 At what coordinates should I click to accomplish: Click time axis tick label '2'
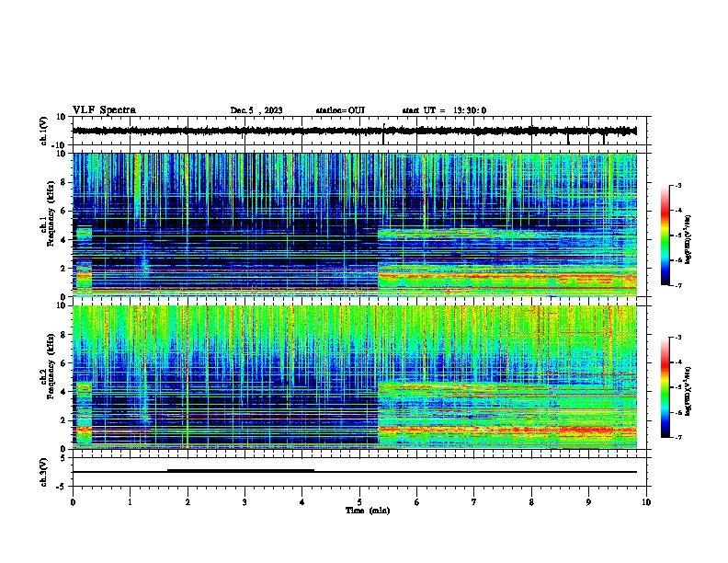coord(188,502)
